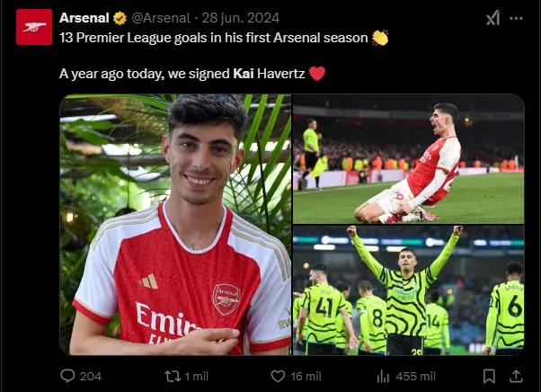541x392 pixels.
Task: Click the gold verified badge
Action: (119, 18)
